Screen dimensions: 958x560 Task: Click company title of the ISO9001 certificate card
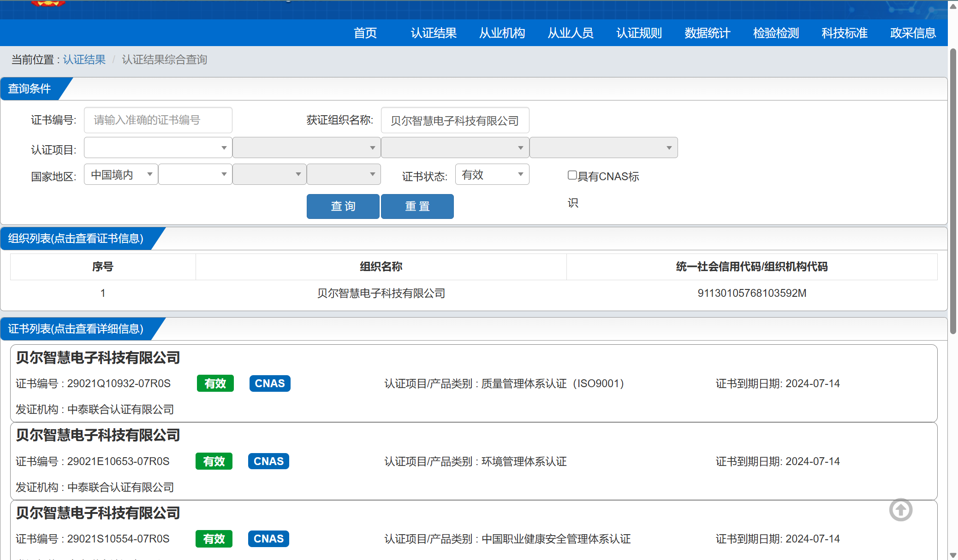[x=98, y=358]
